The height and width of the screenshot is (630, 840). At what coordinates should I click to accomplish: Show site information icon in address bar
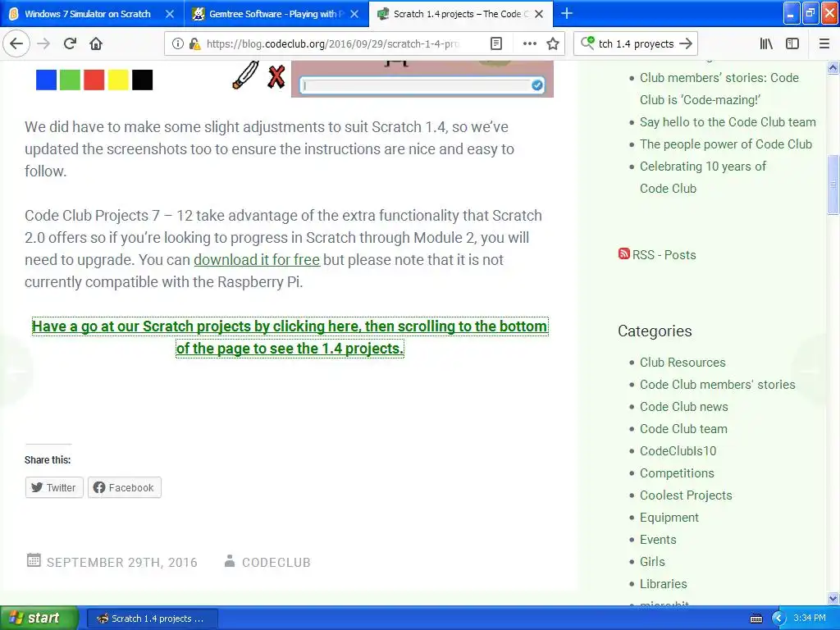[177, 43]
